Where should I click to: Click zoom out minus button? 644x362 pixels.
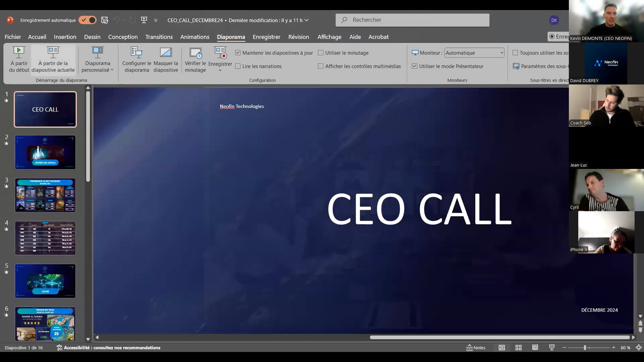click(x=565, y=348)
